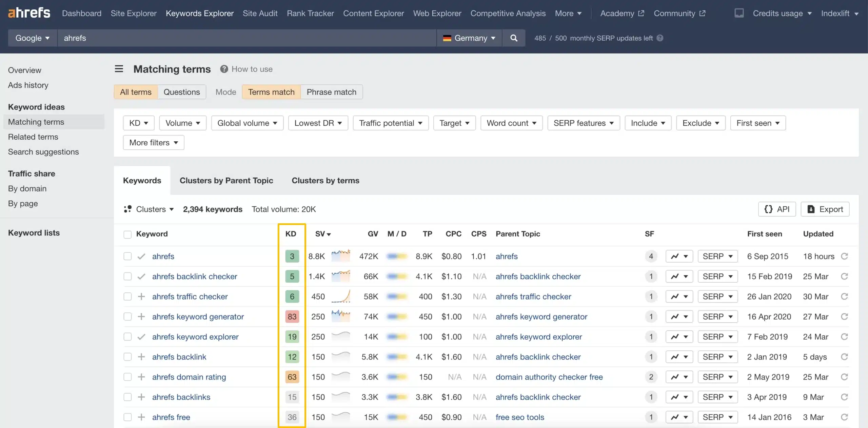Refresh the ahrefs backlink row
Viewport: 868px width, 428px height.
pyautogui.click(x=845, y=357)
